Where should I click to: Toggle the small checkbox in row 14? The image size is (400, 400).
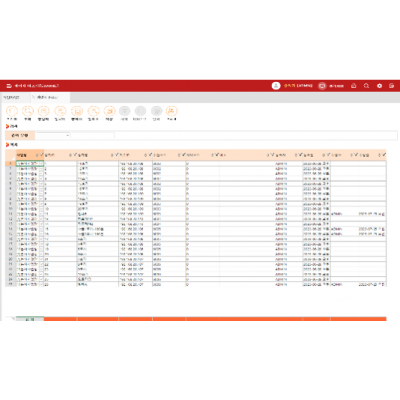(x=41, y=229)
